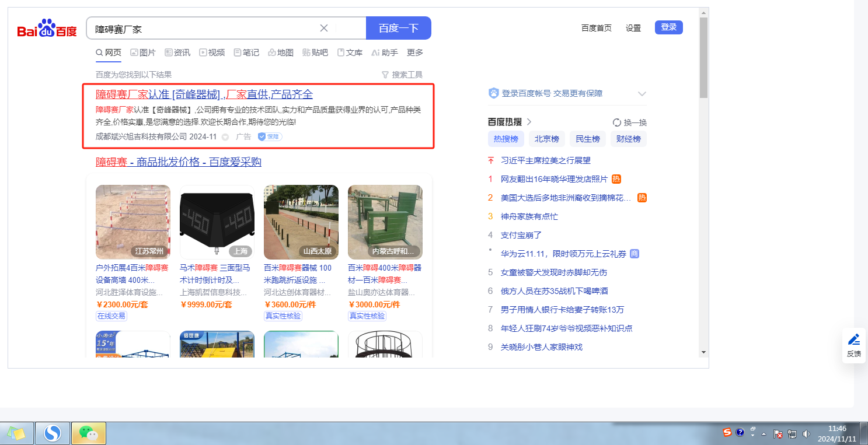
Task: Refresh hot searches with 换一换
Action: point(630,122)
